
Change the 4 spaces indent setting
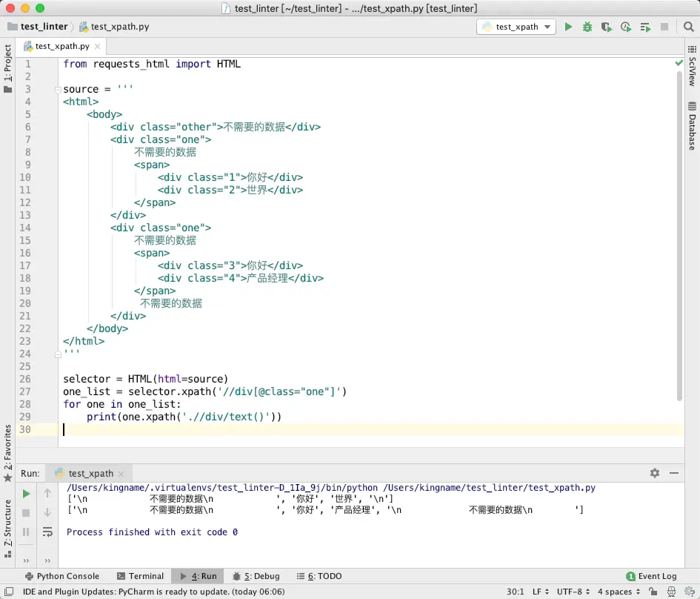coord(615,592)
